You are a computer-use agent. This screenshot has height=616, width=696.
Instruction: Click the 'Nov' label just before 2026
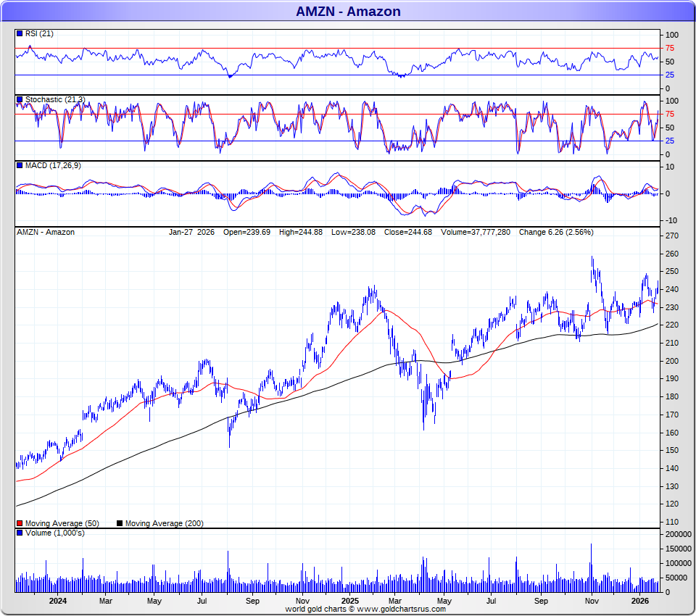tap(592, 601)
